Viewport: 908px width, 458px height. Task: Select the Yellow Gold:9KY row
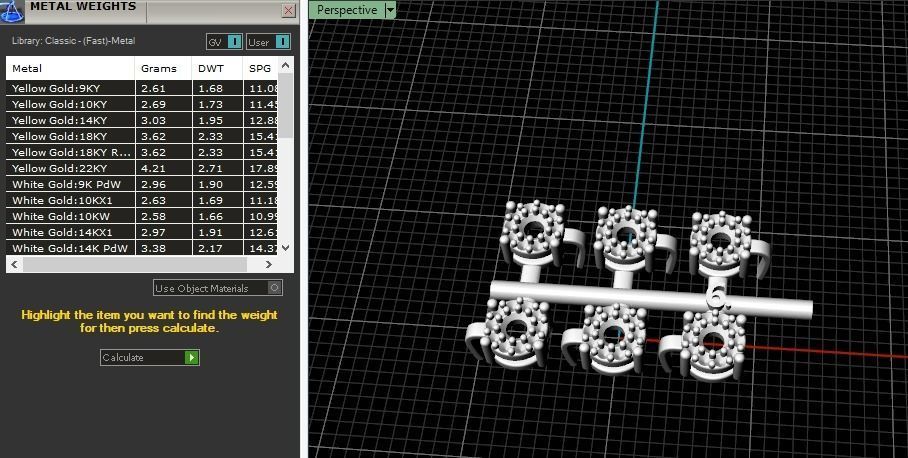[142, 89]
